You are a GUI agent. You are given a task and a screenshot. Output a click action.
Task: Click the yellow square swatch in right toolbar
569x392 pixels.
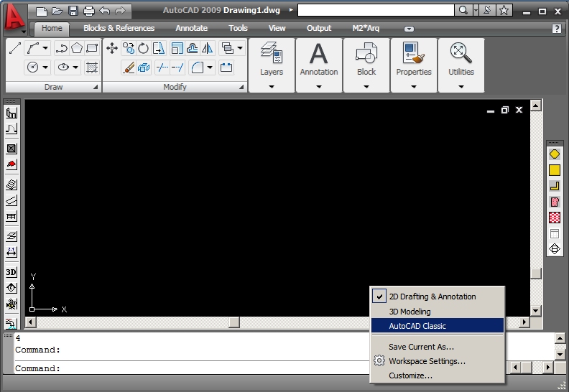554,170
